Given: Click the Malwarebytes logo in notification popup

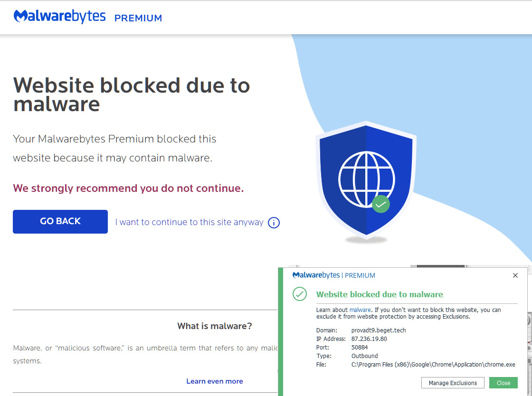Looking at the screenshot, I should tap(316, 275).
